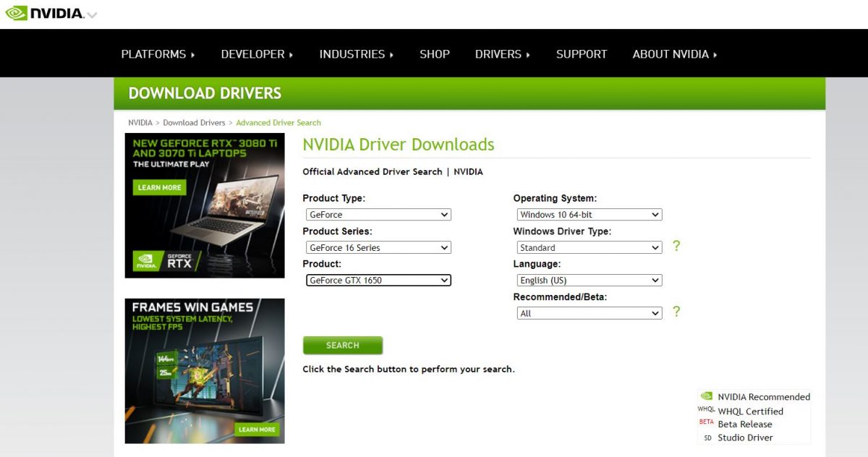Click the RTX 3080 Ti laptops banner image
Screen dimensions: 868x457
click(x=205, y=205)
